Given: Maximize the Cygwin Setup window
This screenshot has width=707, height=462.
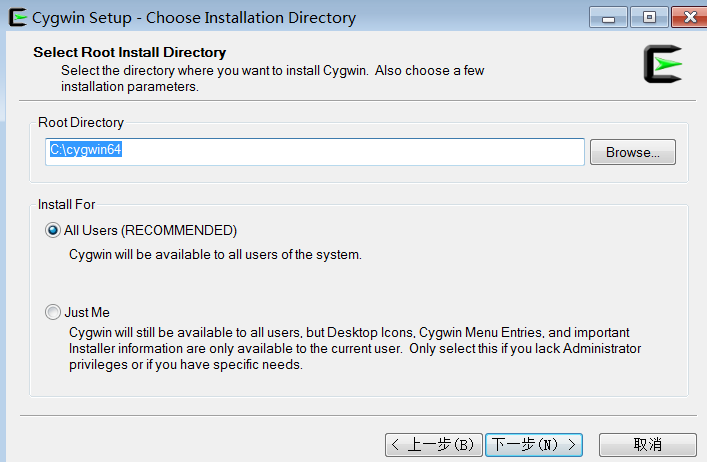Looking at the screenshot, I should click(x=649, y=18).
